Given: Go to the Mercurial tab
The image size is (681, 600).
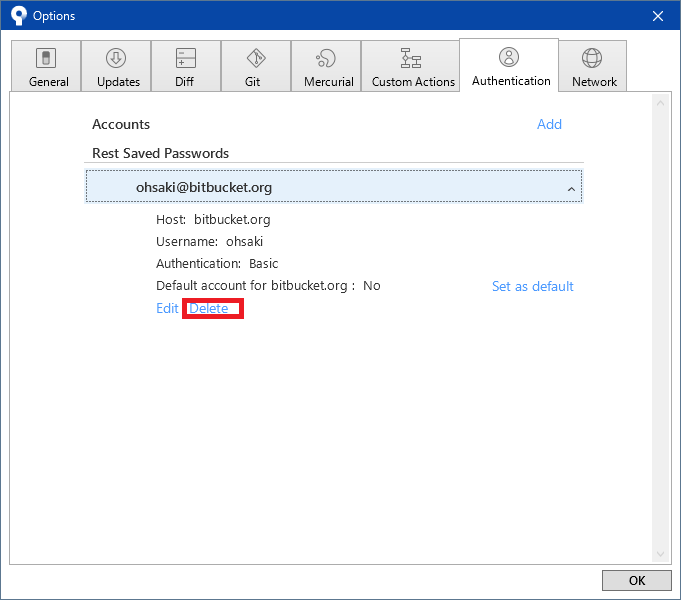Looking at the screenshot, I should [326, 66].
